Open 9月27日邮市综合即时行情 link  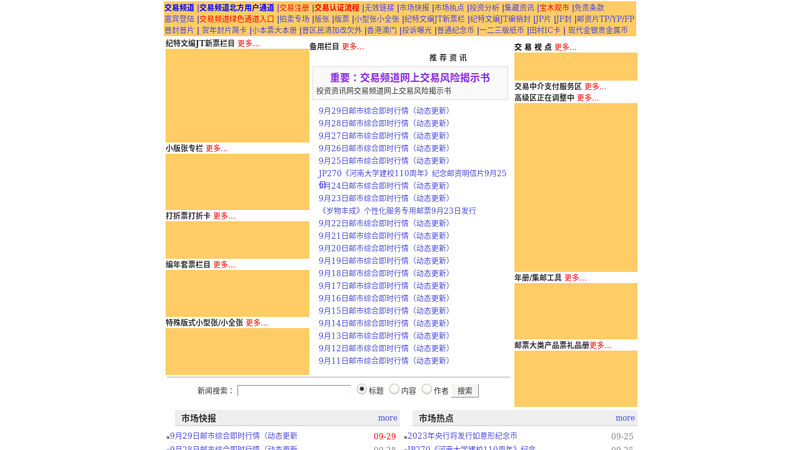click(x=384, y=136)
